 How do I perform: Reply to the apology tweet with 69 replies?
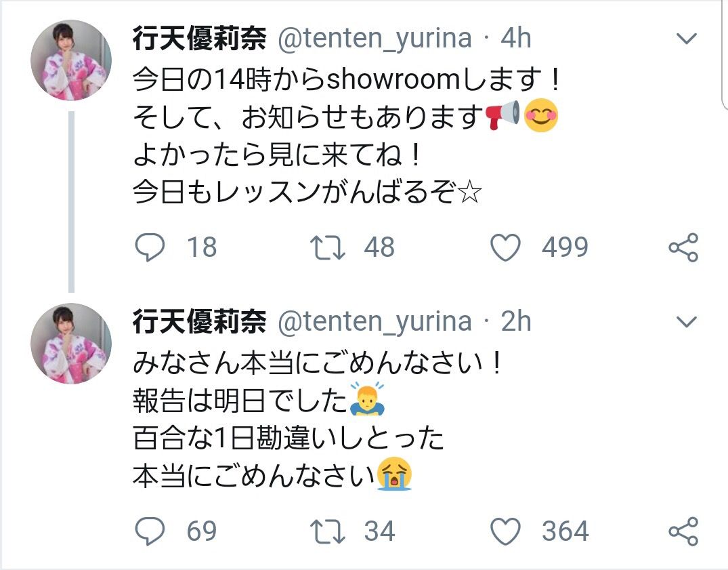click(x=150, y=531)
